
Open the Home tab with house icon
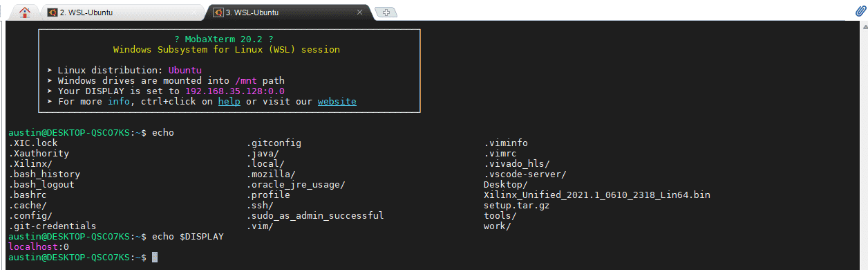[x=26, y=12]
